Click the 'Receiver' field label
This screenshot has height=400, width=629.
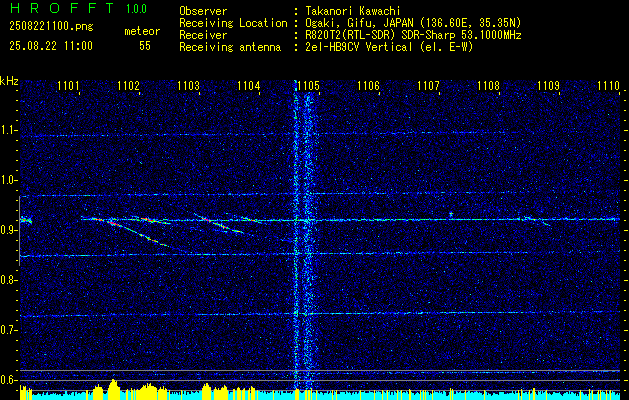[203, 35]
